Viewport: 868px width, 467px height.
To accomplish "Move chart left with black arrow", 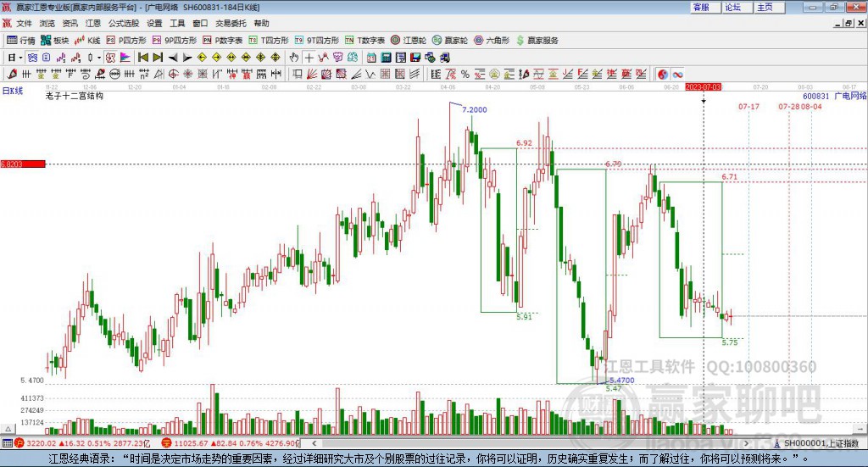I will click(x=173, y=58).
